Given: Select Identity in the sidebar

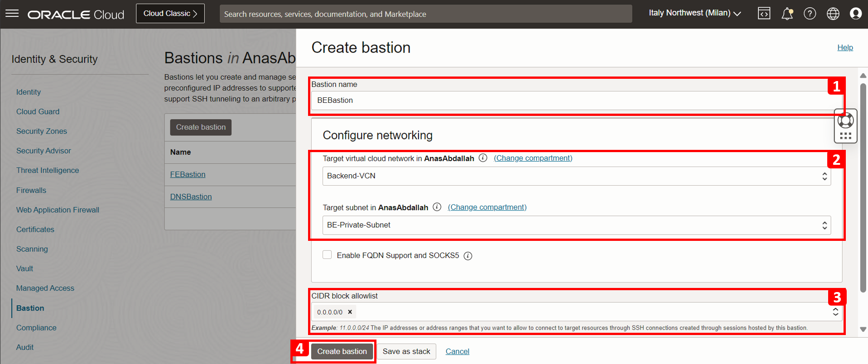Looking at the screenshot, I should click(29, 92).
